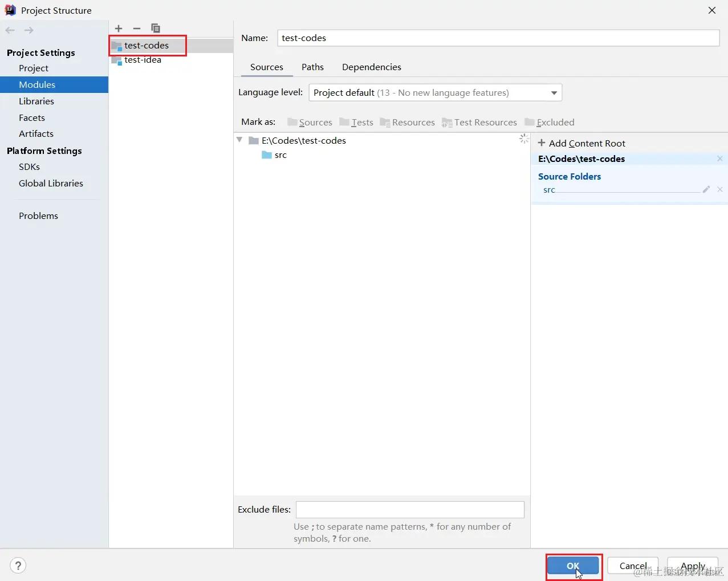Mark folder as Excluded
The image size is (728, 581).
(x=550, y=122)
